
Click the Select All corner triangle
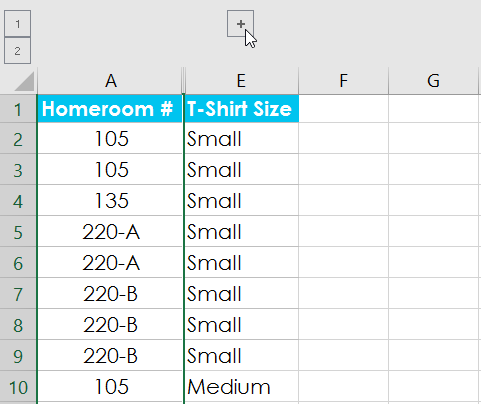(24, 81)
